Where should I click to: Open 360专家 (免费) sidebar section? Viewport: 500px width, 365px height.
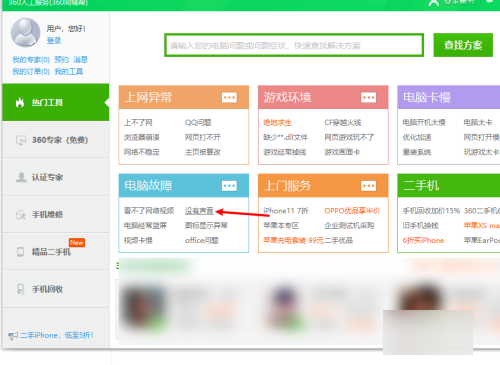[x=56, y=140]
